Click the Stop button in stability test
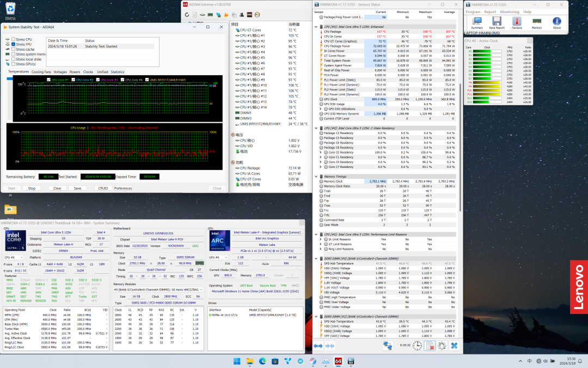The image size is (588, 368). (32, 188)
